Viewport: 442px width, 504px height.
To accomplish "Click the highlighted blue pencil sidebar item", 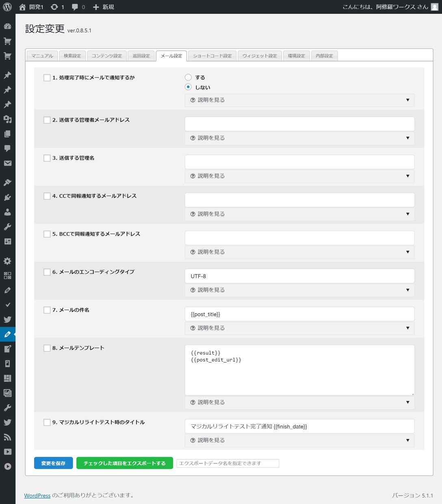I will click(7, 334).
